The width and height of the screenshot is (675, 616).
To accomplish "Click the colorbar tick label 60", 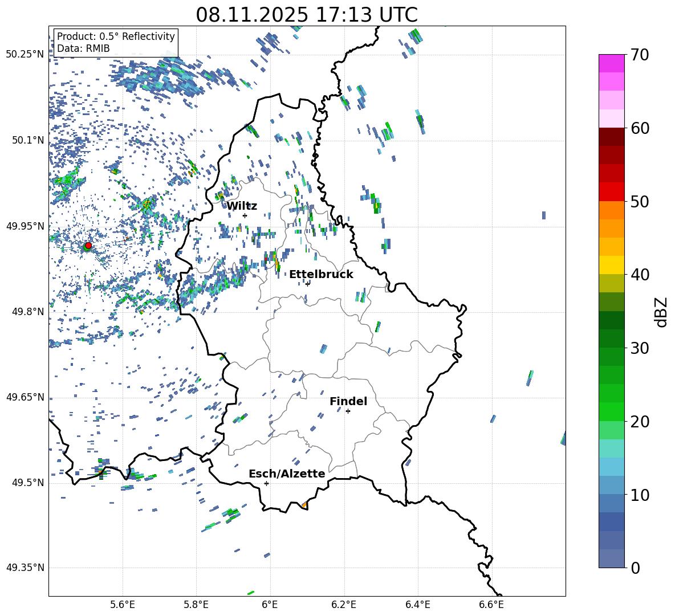I will [640, 128].
